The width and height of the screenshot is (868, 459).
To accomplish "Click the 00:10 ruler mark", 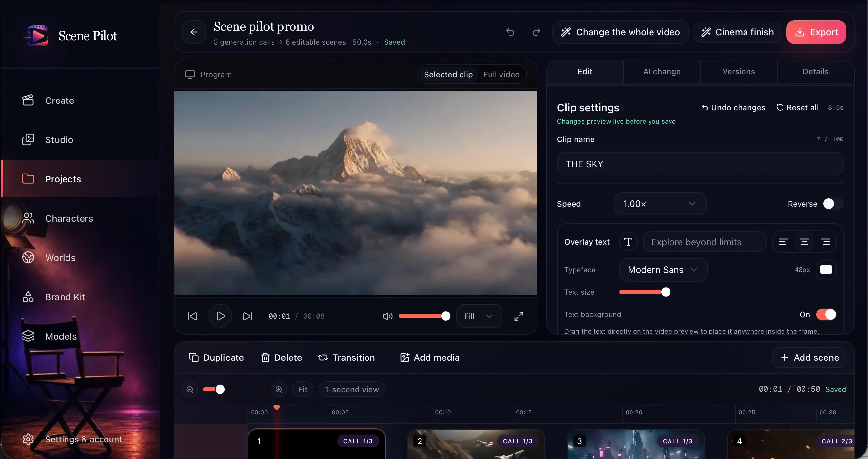I will click(443, 412).
